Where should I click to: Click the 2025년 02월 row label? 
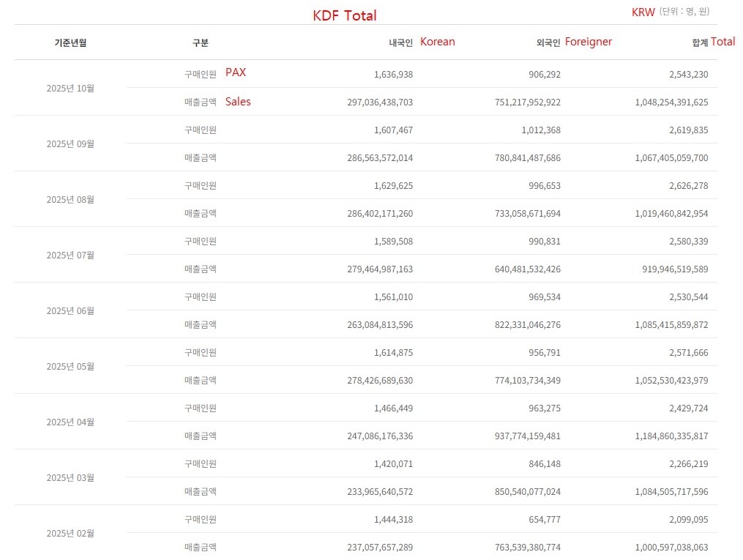coord(70,534)
